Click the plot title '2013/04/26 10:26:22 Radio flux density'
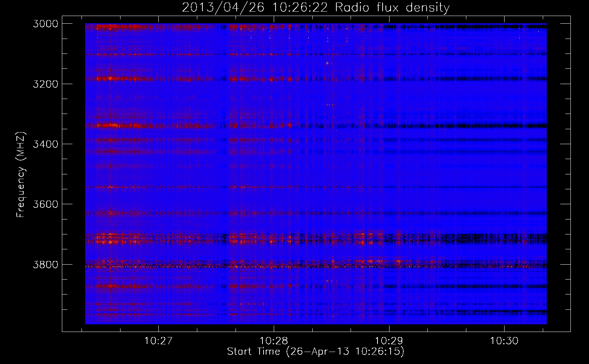The height and width of the screenshot is (364, 589). tap(316, 7)
